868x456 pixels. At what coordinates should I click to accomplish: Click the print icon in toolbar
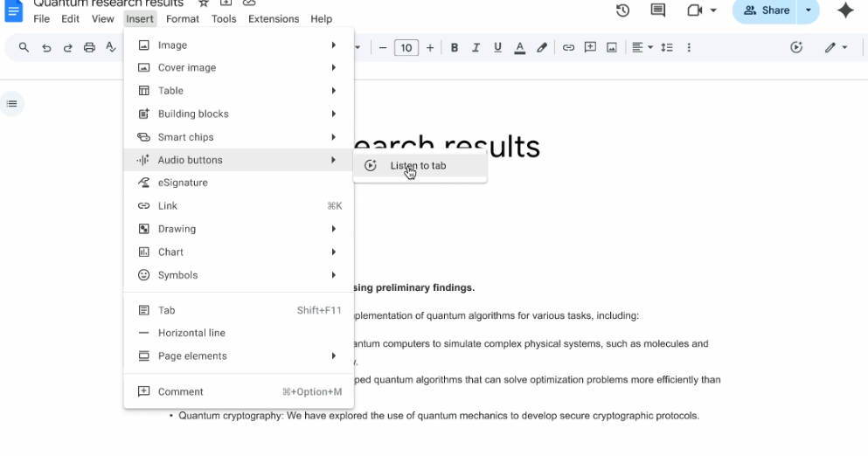click(89, 48)
